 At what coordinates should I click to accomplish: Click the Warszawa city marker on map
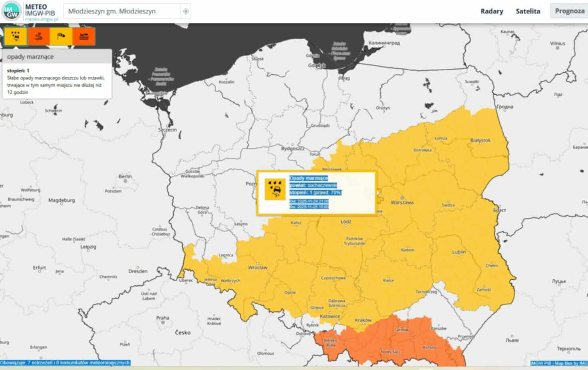(402, 198)
